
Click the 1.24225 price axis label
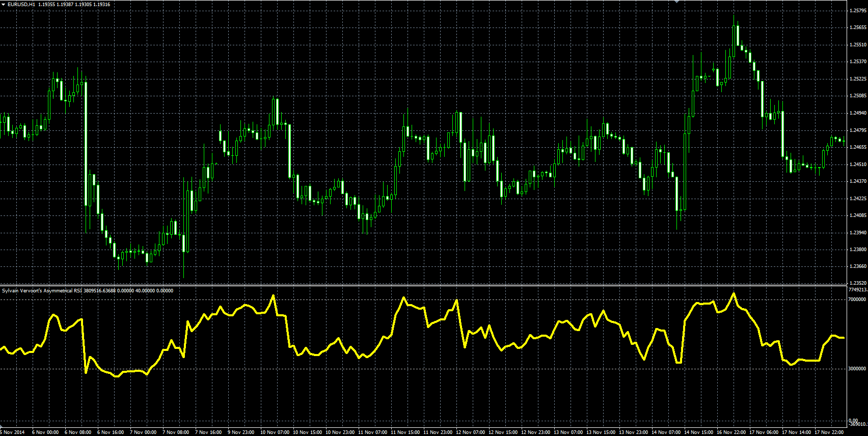click(x=858, y=199)
